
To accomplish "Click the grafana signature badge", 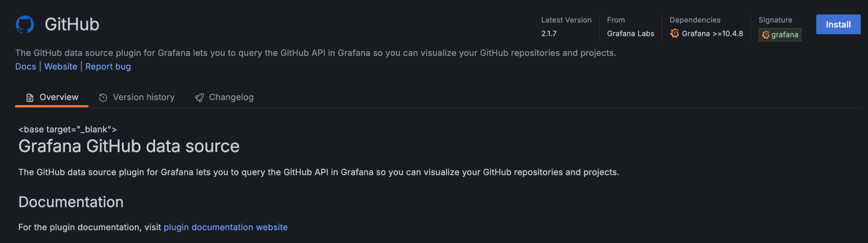I will 780,35.
